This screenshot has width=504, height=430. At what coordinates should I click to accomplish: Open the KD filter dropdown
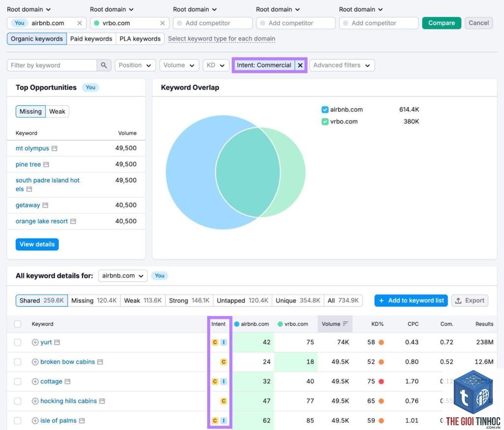coord(216,65)
